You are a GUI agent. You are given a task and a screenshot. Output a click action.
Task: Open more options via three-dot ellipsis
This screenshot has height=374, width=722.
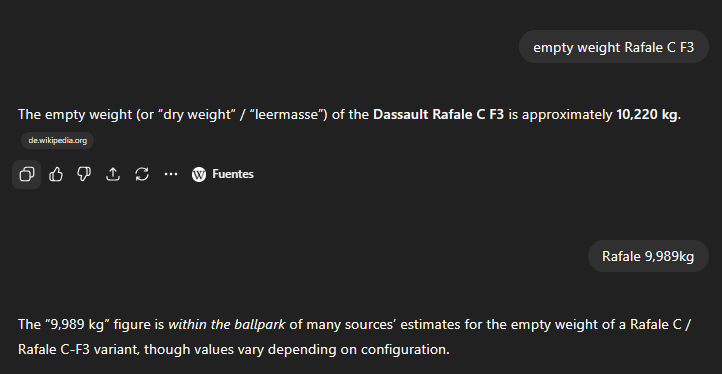click(x=171, y=174)
